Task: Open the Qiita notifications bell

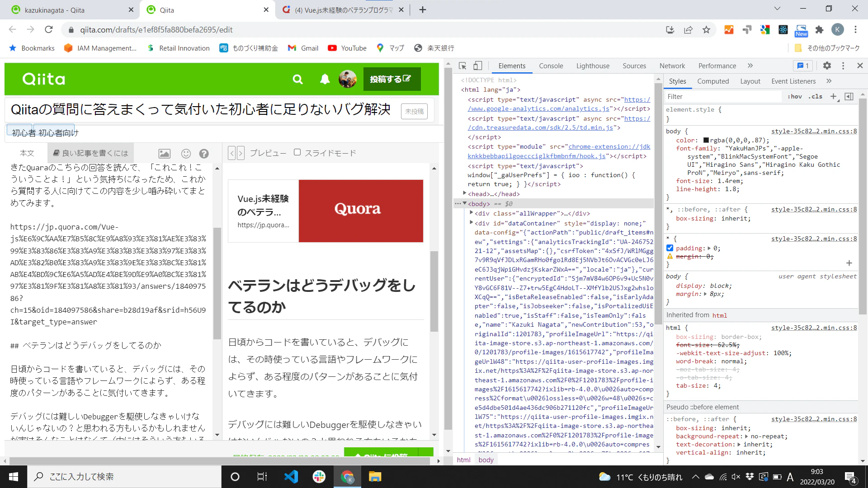Action: coord(325,80)
